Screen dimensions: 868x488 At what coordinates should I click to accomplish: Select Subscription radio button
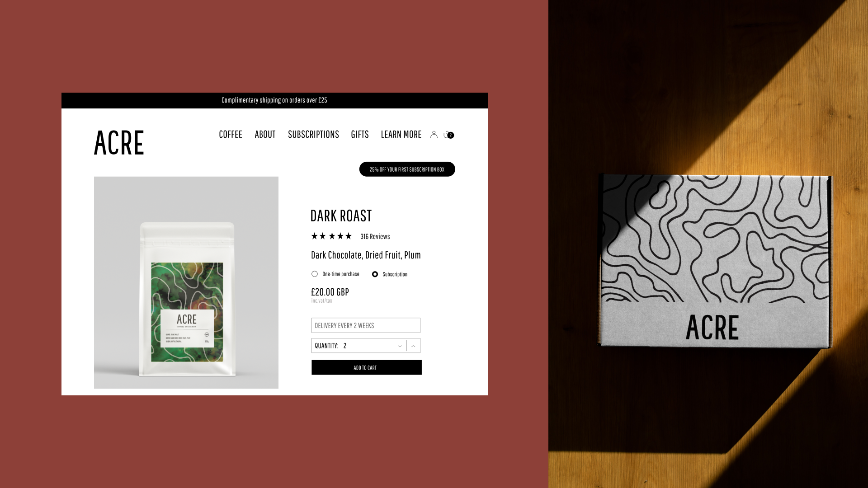(x=375, y=274)
